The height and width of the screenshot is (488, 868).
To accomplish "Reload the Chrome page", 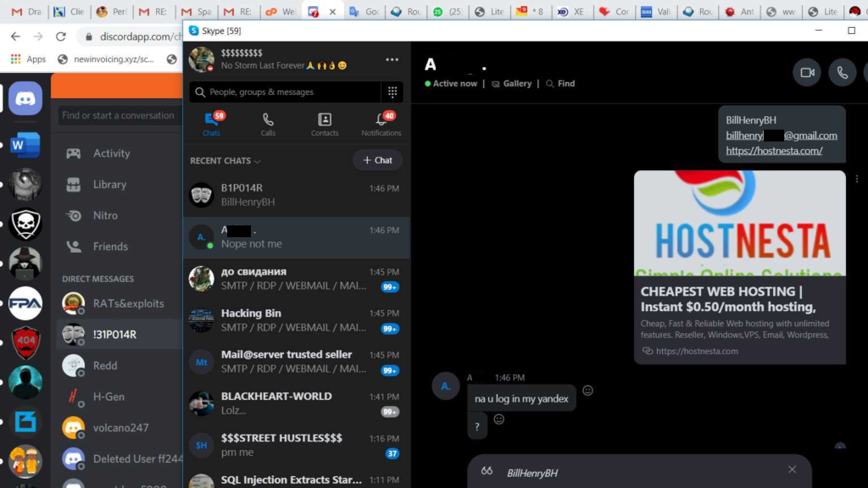I will click(61, 36).
